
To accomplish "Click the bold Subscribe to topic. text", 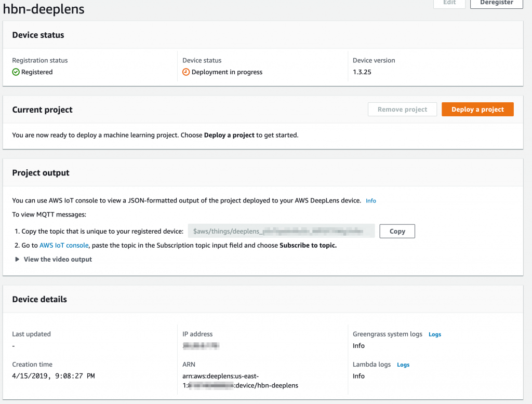I will tap(308, 245).
